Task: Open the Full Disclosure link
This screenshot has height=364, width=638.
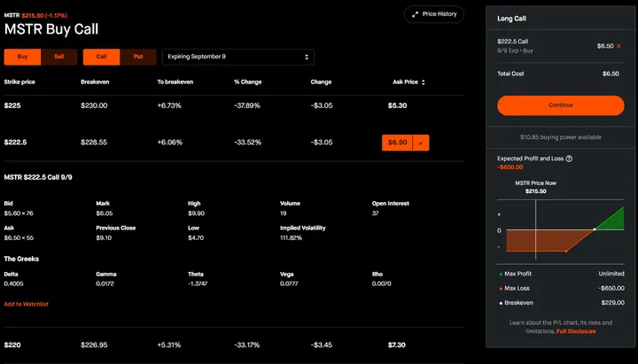Action: pyautogui.click(x=576, y=331)
